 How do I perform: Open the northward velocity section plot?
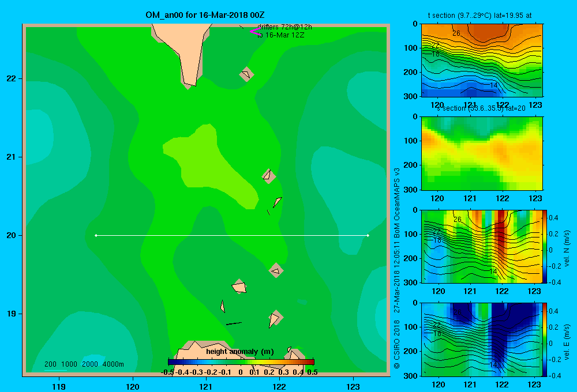point(482,246)
